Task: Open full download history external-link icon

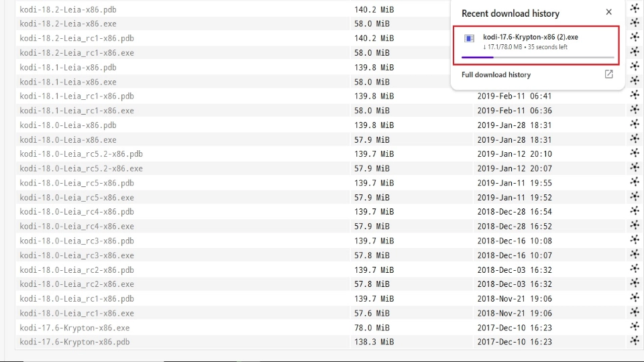Action: [608, 74]
